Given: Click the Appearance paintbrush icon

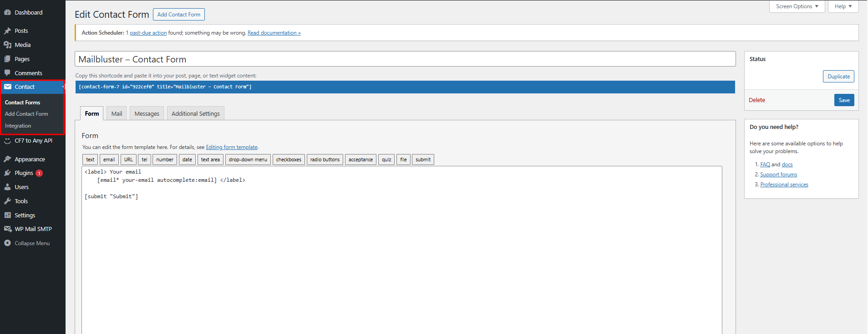Looking at the screenshot, I should 7,159.
